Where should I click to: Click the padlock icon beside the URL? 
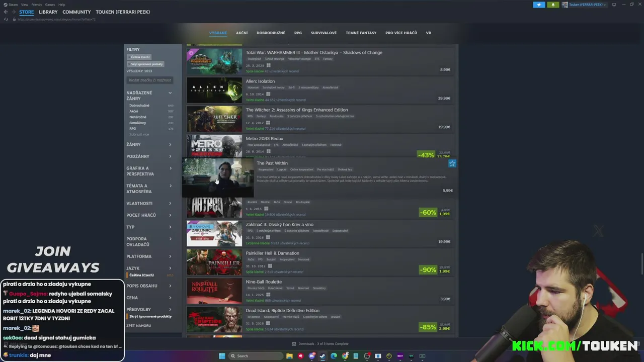point(15,19)
